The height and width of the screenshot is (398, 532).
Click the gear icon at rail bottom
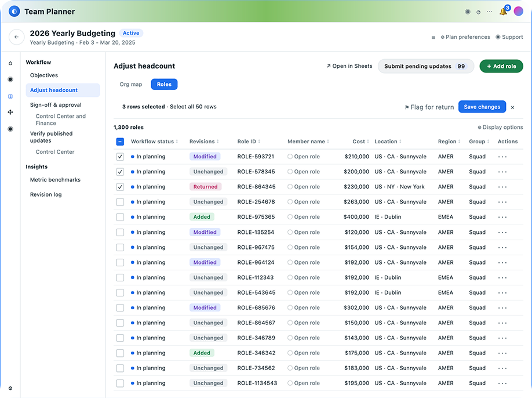point(10,388)
